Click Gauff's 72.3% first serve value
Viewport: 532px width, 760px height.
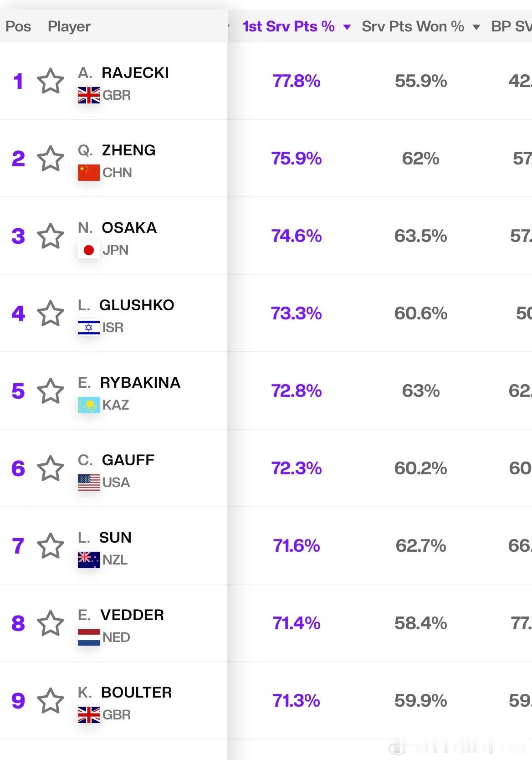(297, 468)
